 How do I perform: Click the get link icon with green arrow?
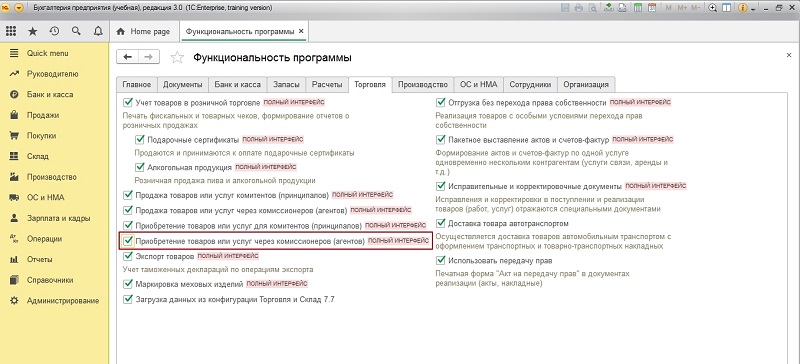(x=609, y=8)
